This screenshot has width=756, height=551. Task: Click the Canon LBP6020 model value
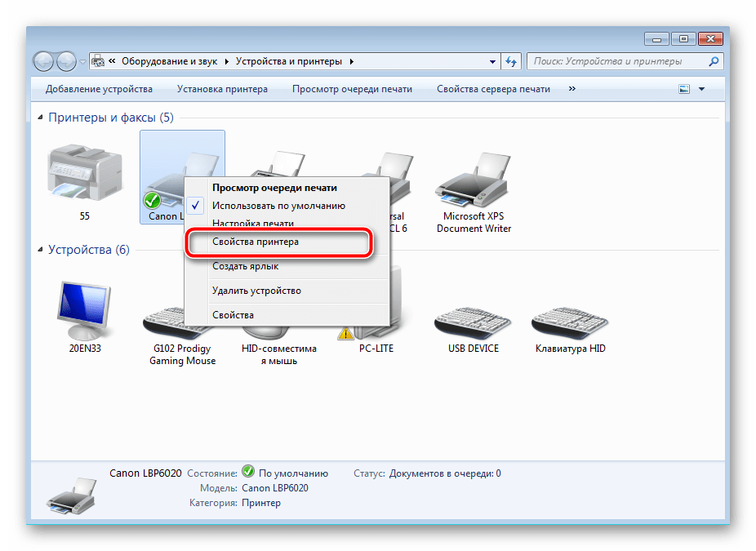pyautogui.click(x=275, y=488)
